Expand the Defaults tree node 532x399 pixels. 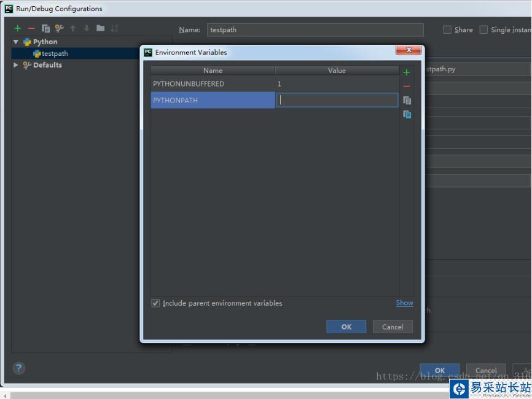coord(15,64)
